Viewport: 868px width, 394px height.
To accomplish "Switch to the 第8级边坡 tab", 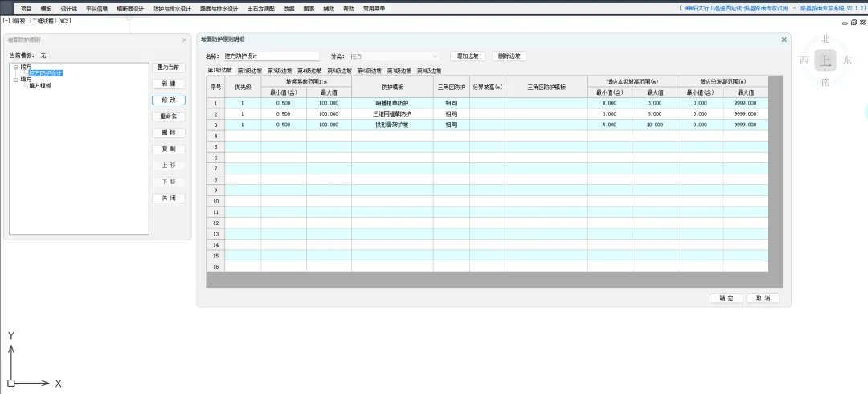I will pyautogui.click(x=429, y=71).
